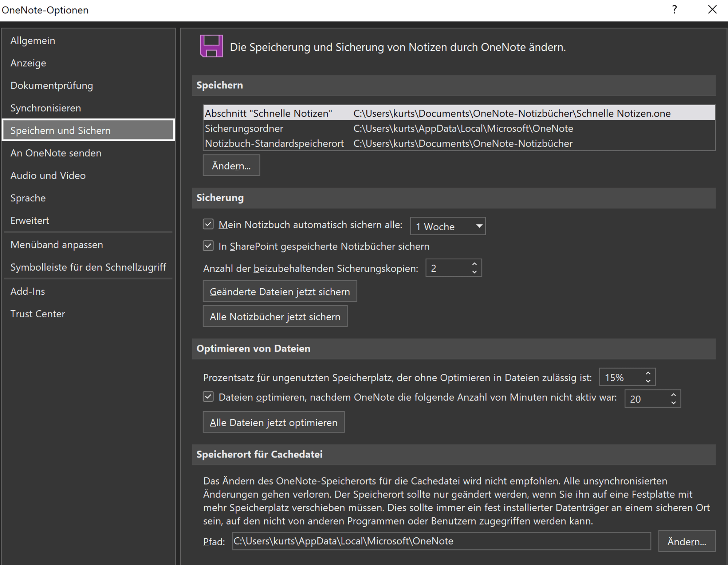Screen dimensions: 728x565
Task: Decrease the 15% Prozentsatz value
Action: [x=648, y=381]
